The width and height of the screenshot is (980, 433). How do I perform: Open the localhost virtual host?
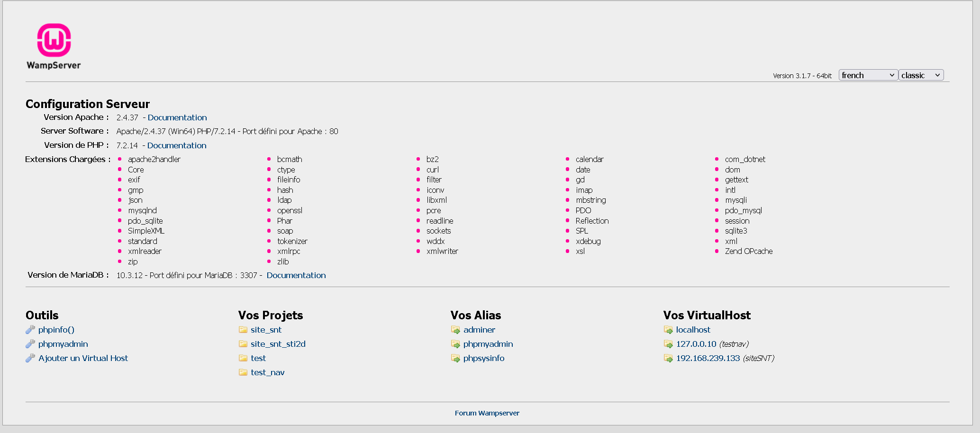point(693,330)
